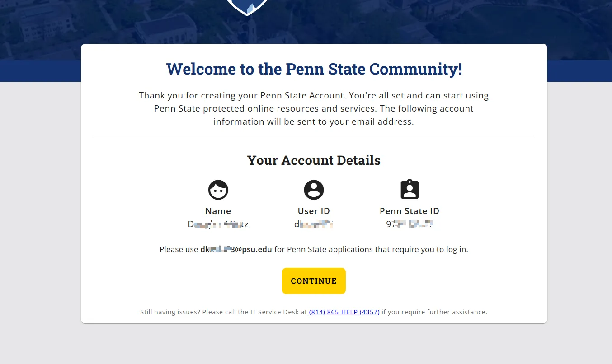
Task: Click the gray area below the card
Action: [314, 344]
